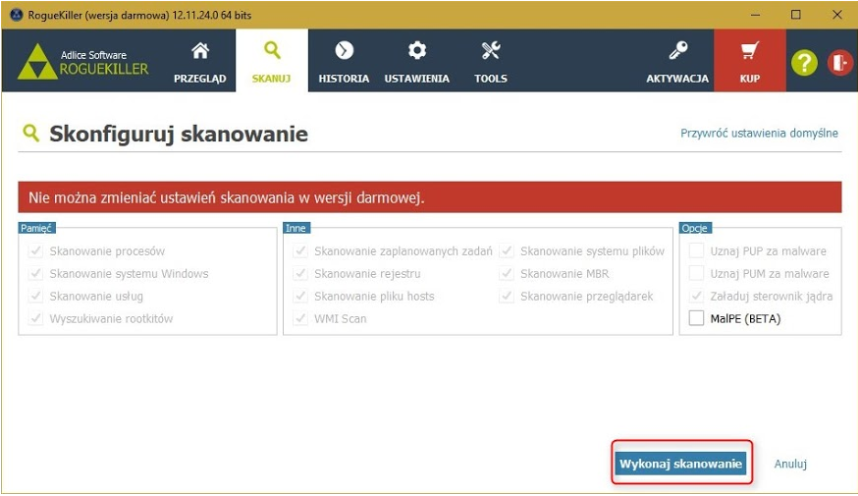
Task: Toggle Skanowanie usług checkbox
Action: tap(36, 296)
